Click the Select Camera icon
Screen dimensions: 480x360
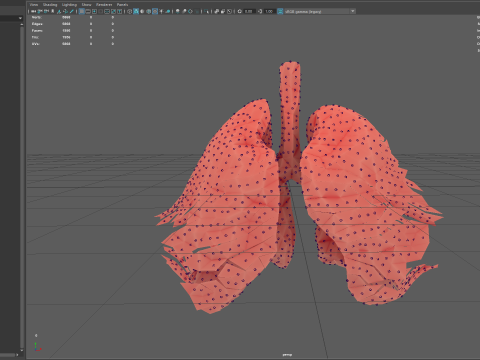[x=33, y=11]
